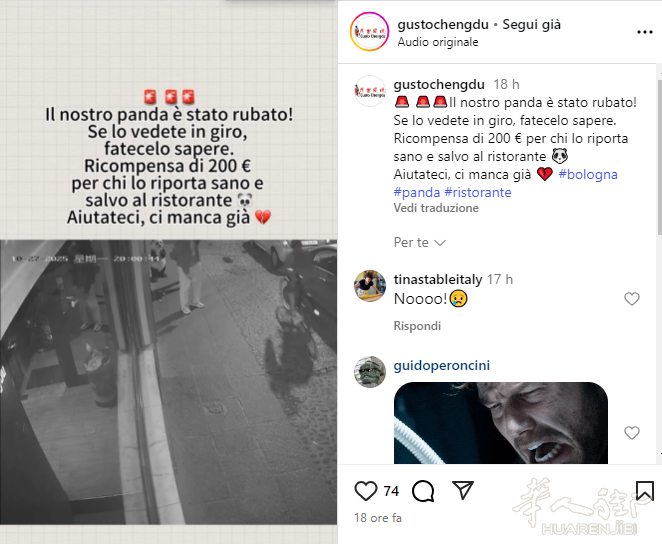Screen dimensions: 662x544
Task: Open Audio originale link
Action: click(438, 42)
